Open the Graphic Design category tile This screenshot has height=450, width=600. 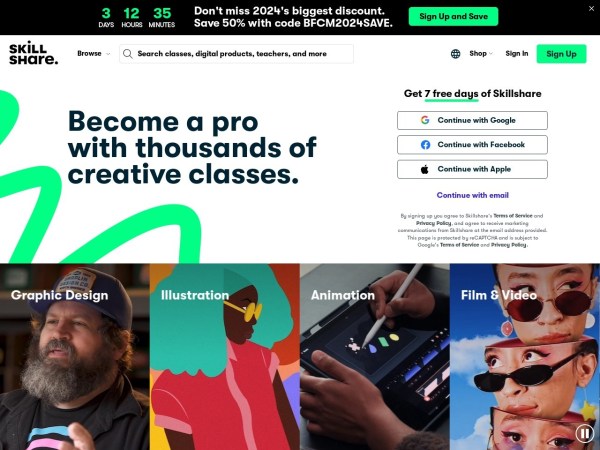(x=75, y=357)
